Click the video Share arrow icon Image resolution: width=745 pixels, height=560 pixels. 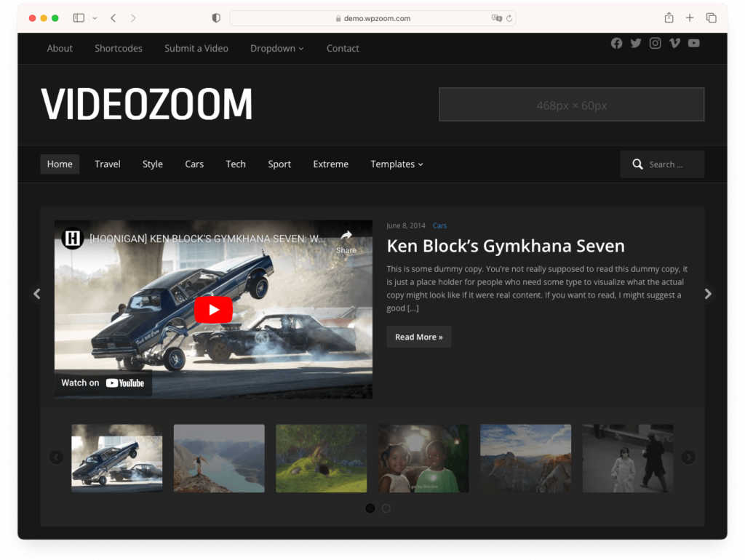coord(346,236)
